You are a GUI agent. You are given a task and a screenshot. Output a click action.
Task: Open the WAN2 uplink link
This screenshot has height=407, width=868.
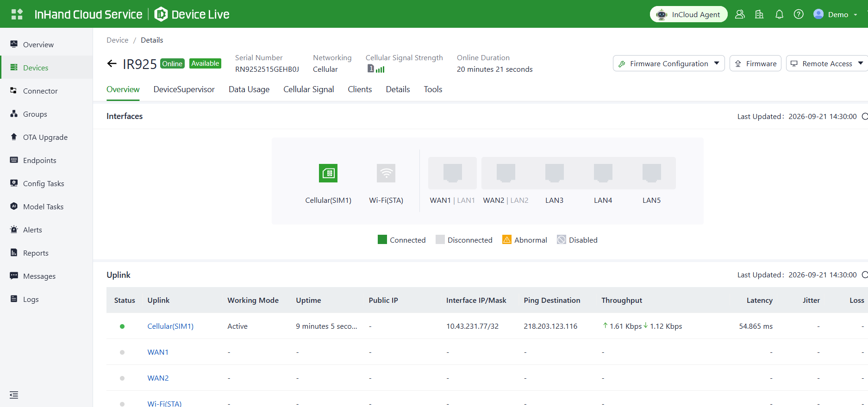click(158, 378)
